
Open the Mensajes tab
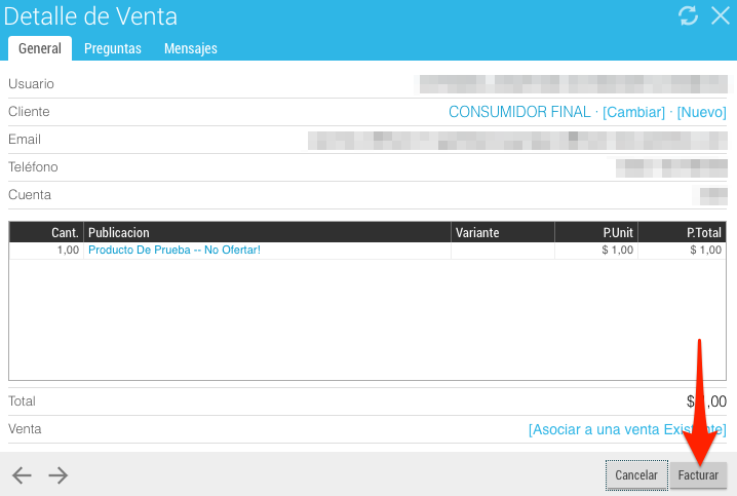pyautogui.click(x=190, y=48)
